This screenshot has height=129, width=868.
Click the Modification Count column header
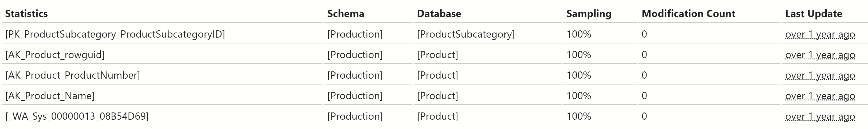click(688, 14)
